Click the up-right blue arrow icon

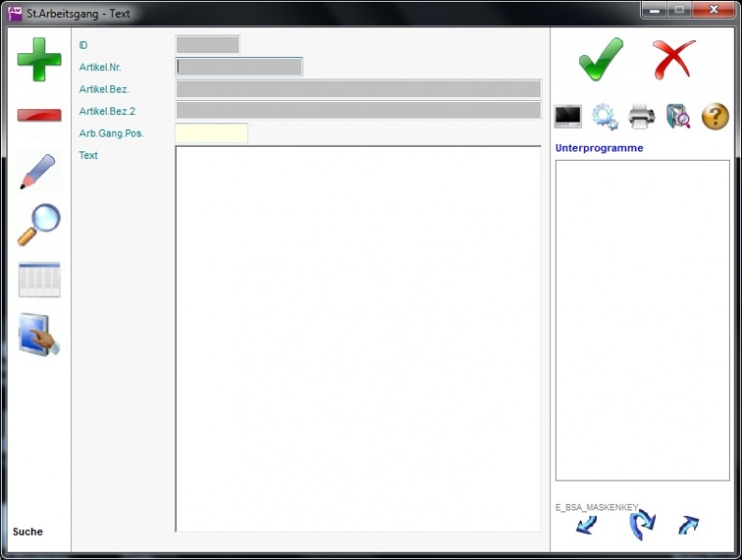[689, 525]
